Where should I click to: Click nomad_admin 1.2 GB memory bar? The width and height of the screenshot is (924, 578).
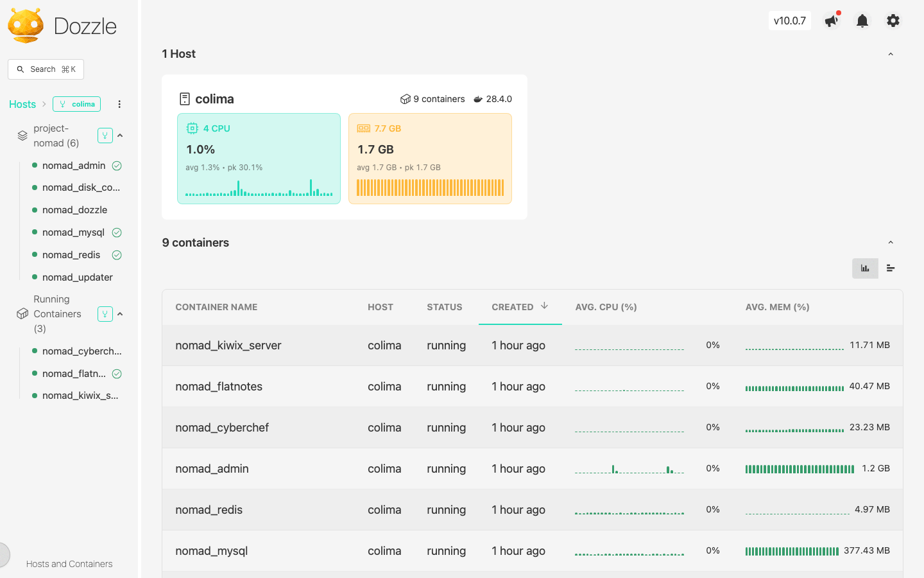click(x=800, y=469)
